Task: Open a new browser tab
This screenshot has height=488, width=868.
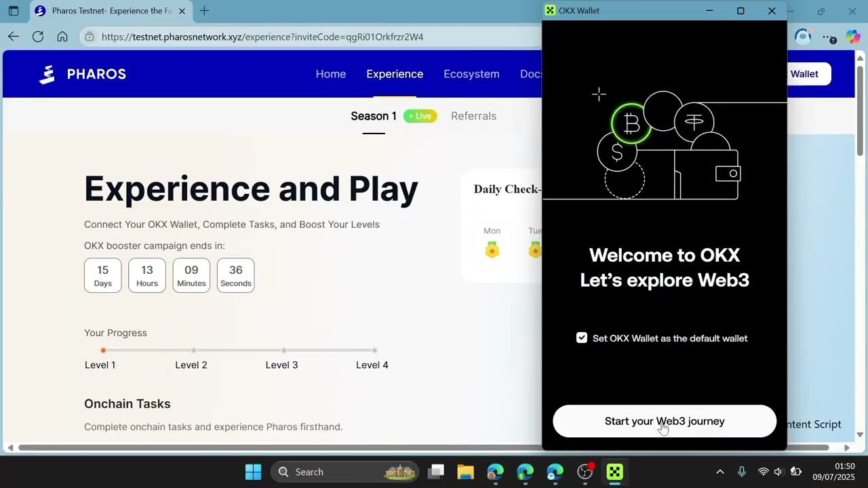Action: coord(204,11)
